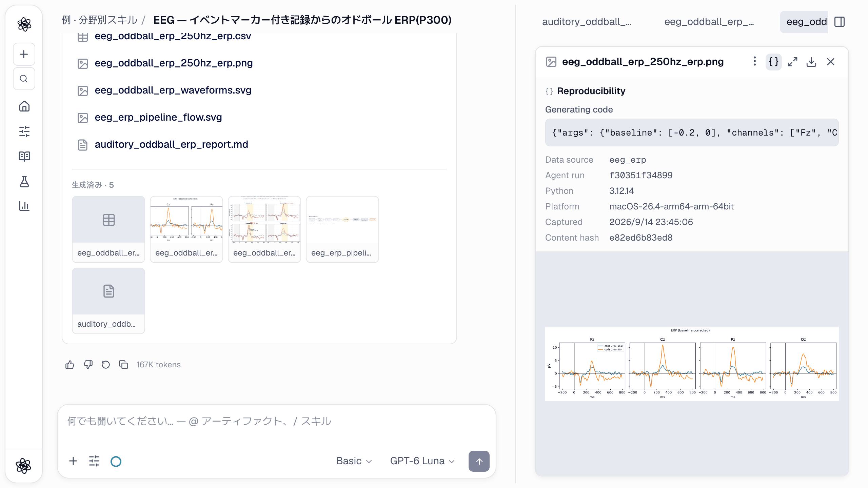Click the message input field
The height and width of the screenshot is (488, 868).
pos(276,421)
